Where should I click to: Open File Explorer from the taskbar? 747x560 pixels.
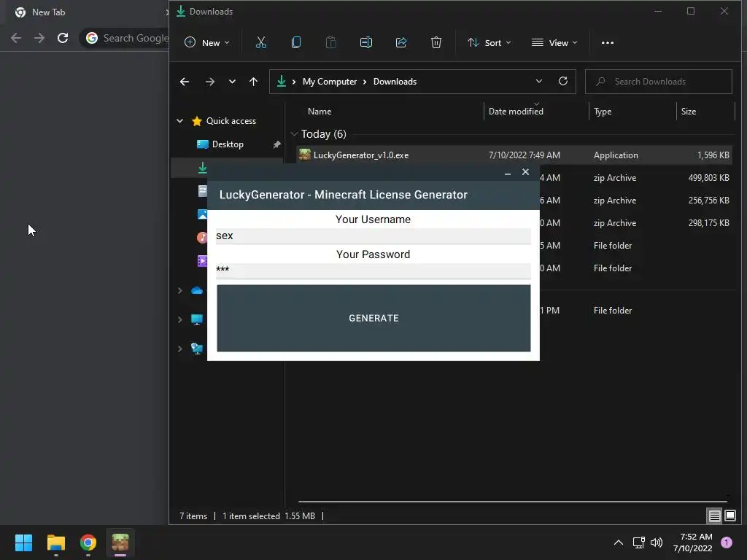click(x=55, y=542)
